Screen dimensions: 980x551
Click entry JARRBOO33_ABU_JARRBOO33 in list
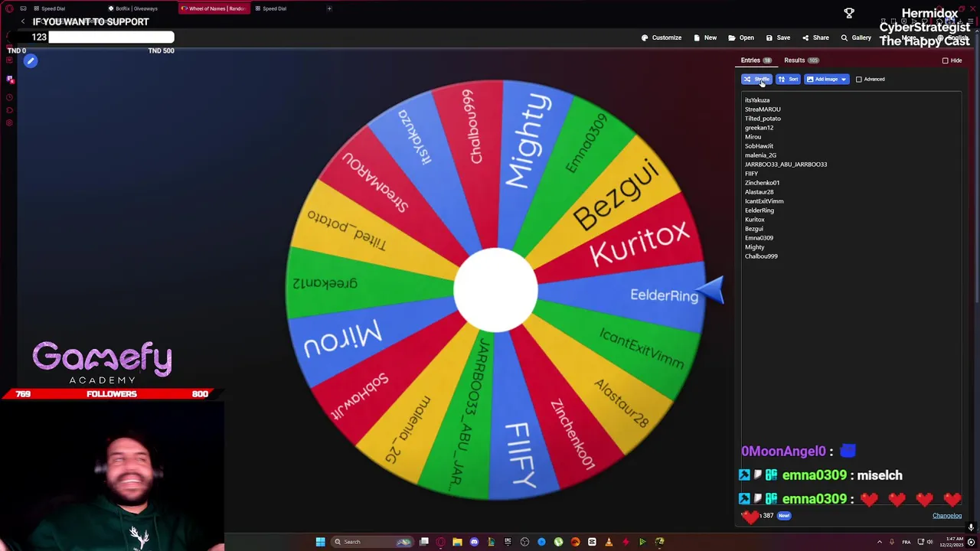pos(786,165)
